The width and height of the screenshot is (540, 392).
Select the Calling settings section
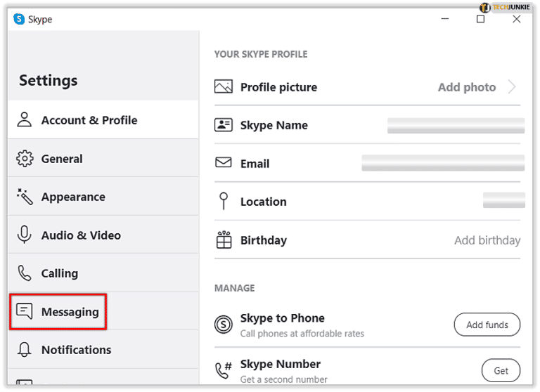(103, 273)
